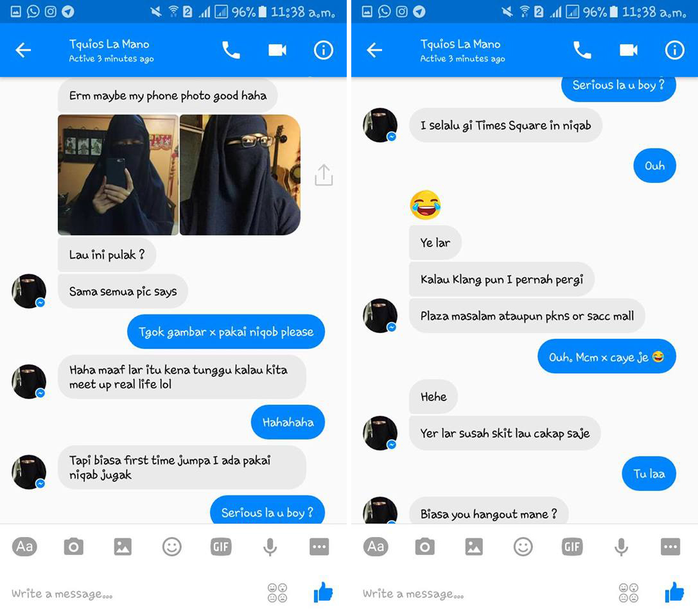The height and width of the screenshot is (616, 698).
Task: Focus left Write a message field
Action: pyautogui.click(x=134, y=594)
